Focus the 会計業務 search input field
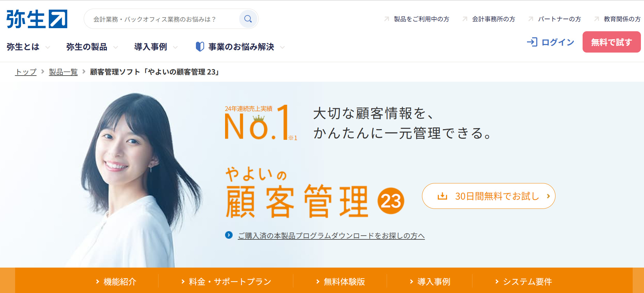This screenshot has height=293, width=644. click(x=161, y=19)
